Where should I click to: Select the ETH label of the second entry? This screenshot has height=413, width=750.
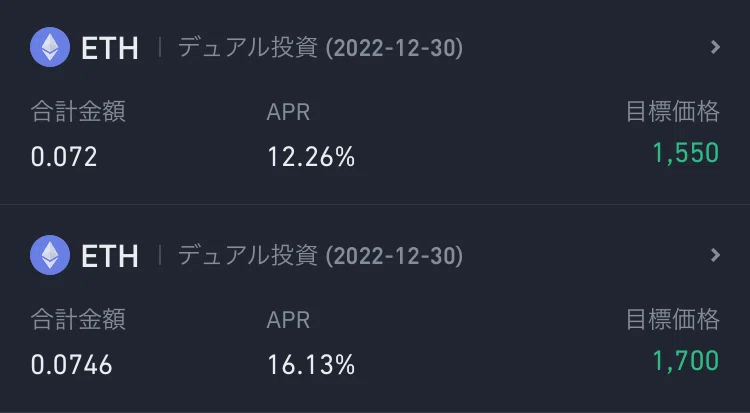pos(110,256)
